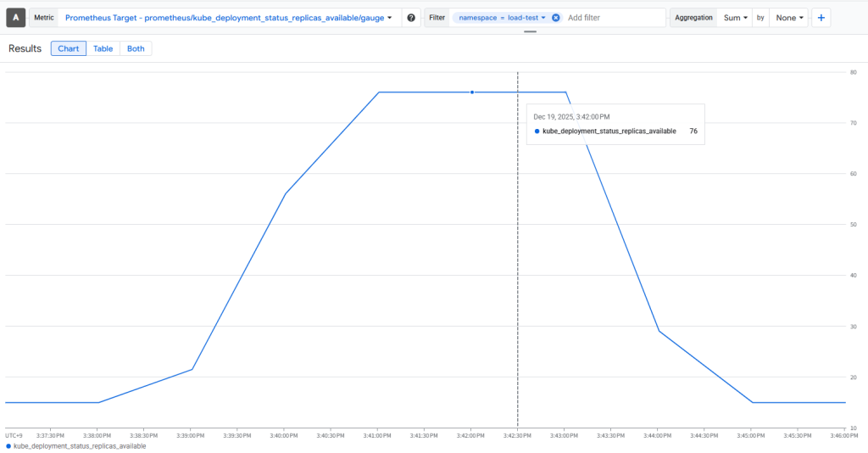
Task: Open the Prometheus Target metric dropdown
Action: point(228,18)
